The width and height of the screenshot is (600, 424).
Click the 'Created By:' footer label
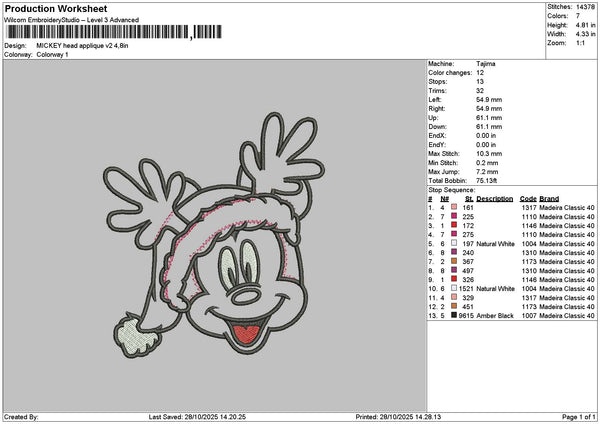21,417
